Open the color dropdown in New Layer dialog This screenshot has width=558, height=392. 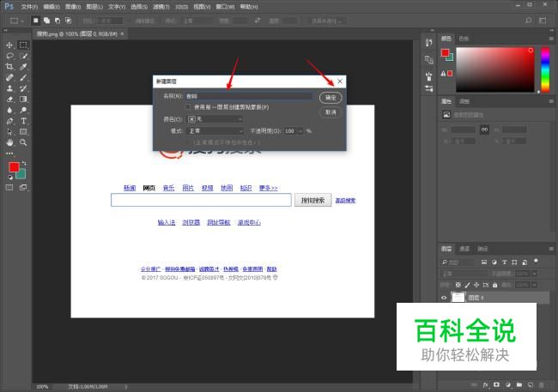click(215, 119)
